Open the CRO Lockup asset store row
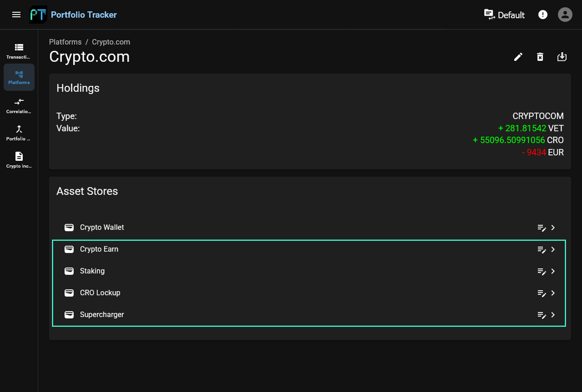The height and width of the screenshot is (392, 582). [x=310, y=293]
